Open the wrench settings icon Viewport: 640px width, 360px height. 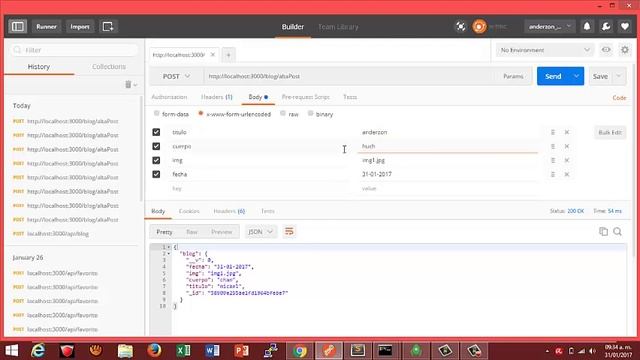pyautogui.click(x=606, y=27)
